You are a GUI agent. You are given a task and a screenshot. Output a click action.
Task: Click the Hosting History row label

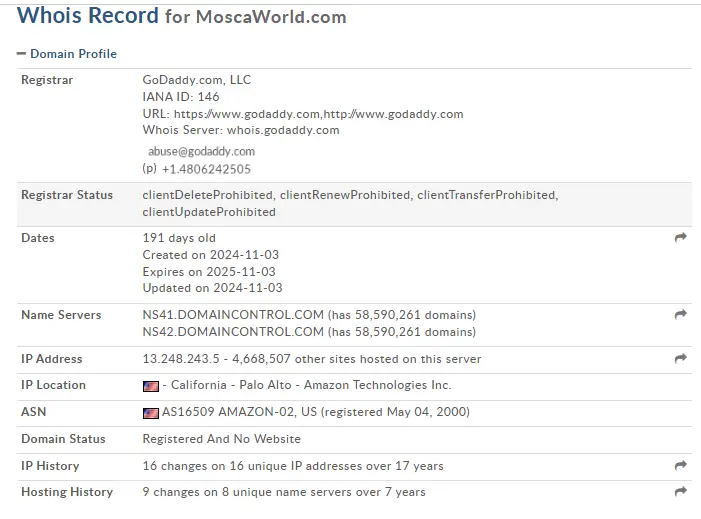67,492
